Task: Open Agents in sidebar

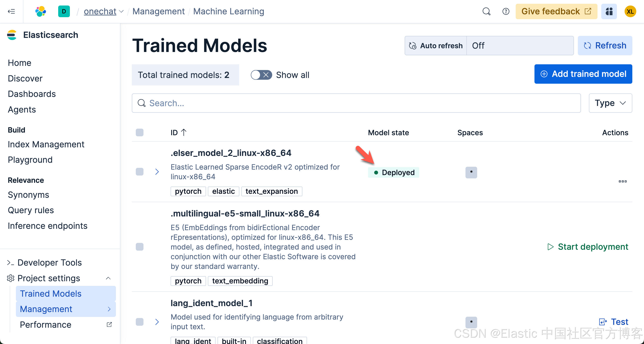Action: pos(22,109)
